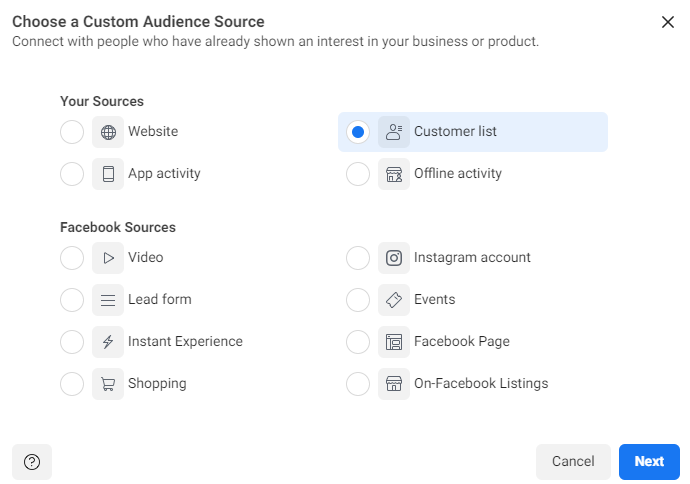Click the Events ticket icon
690x484 pixels.
point(394,300)
